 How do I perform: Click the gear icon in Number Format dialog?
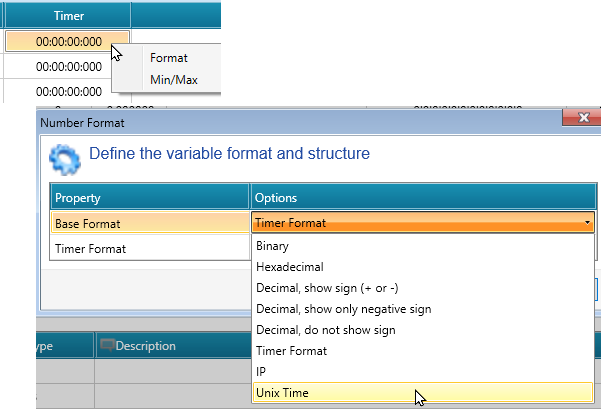(x=65, y=158)
